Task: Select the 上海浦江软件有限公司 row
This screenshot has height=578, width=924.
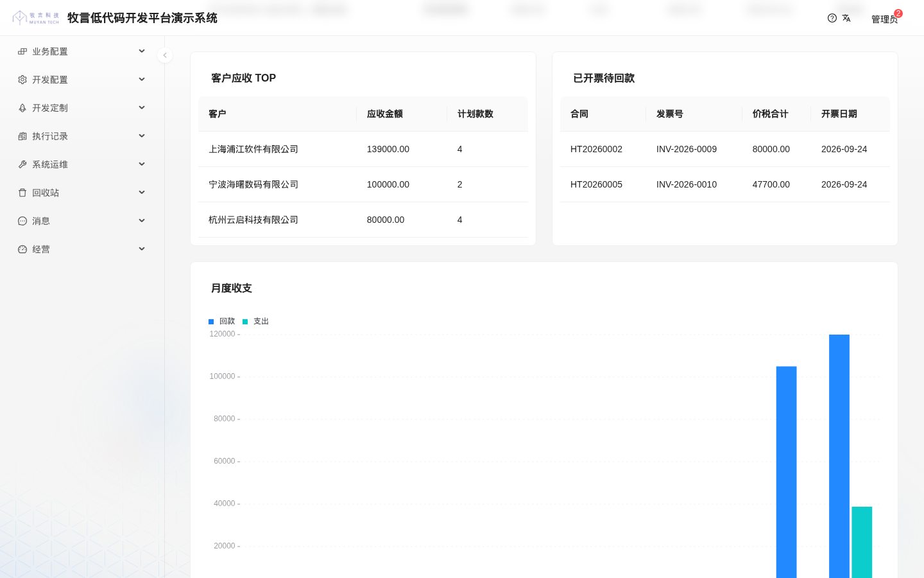Action: pos(363,149)
